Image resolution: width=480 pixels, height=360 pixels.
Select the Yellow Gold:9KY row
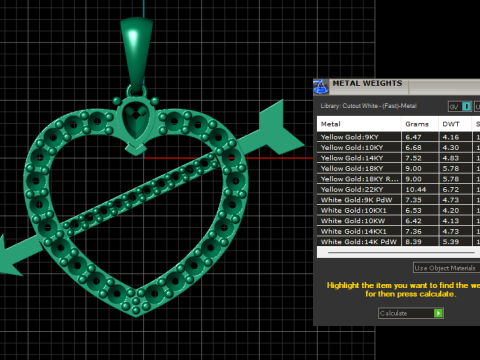coord(398,137)
